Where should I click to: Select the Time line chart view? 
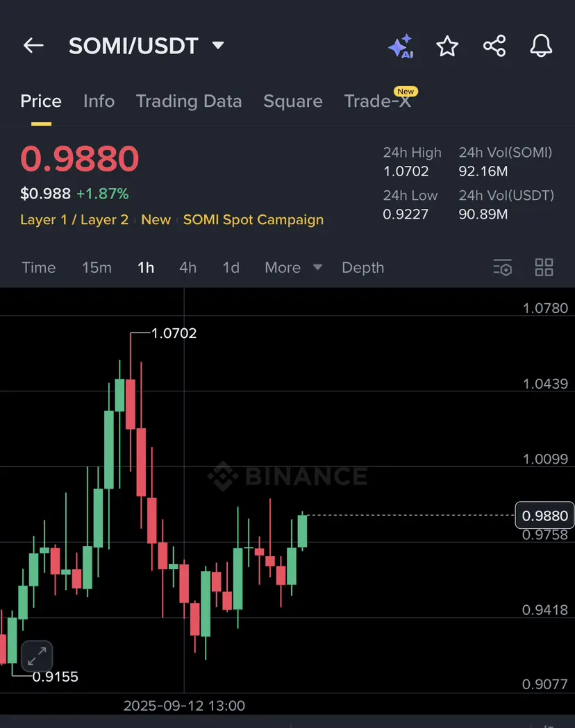(39, 267)
